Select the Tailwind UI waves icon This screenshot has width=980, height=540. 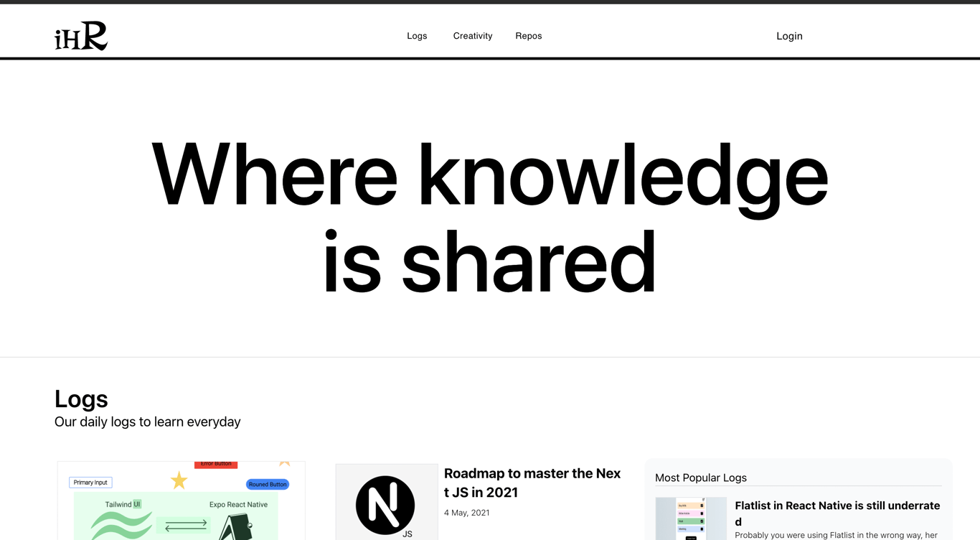coord(123,523)
